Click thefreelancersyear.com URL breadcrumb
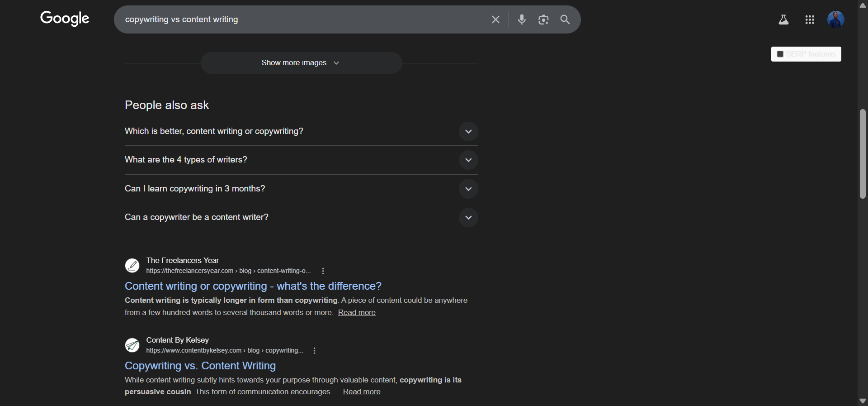This screenshot has width=868, height=406. [x=228, y=271]
